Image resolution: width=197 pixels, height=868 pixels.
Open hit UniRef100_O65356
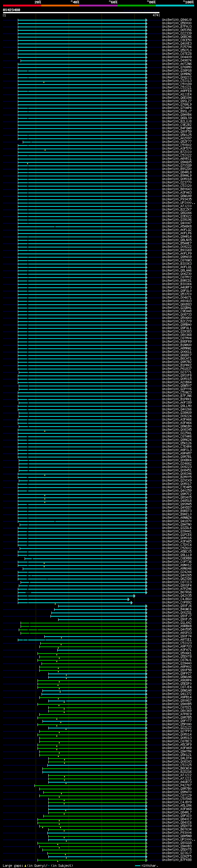176,30
